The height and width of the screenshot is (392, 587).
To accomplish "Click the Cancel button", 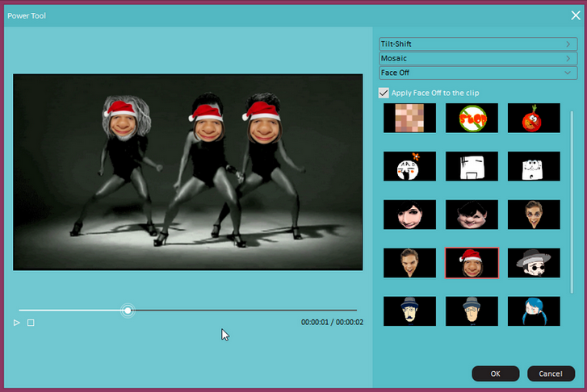I will (551, 373).
